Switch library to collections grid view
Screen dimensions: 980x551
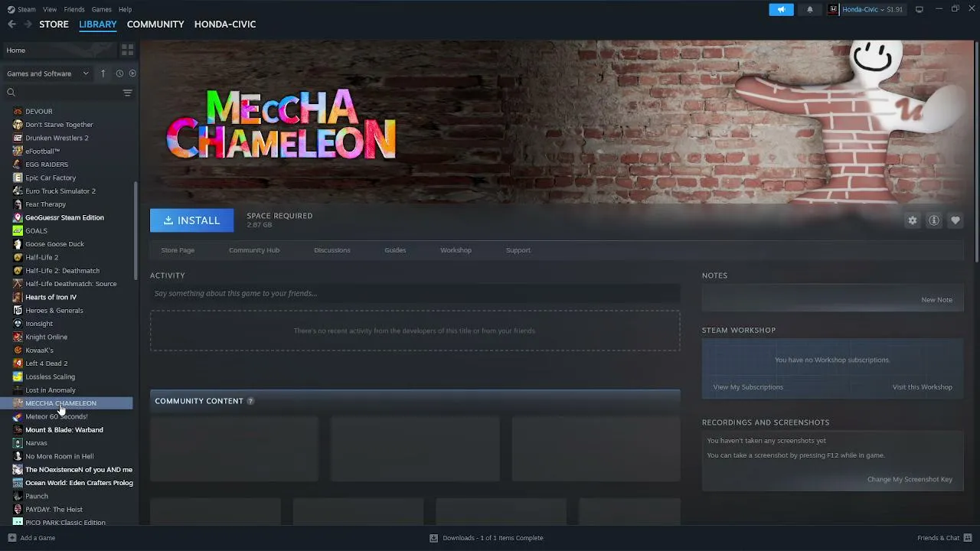click(128, 50)
